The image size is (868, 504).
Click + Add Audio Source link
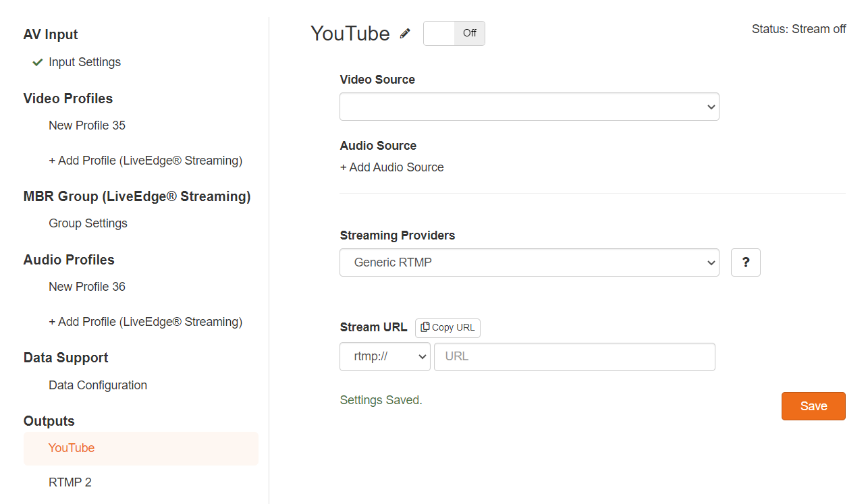click(x=391, y=167)
